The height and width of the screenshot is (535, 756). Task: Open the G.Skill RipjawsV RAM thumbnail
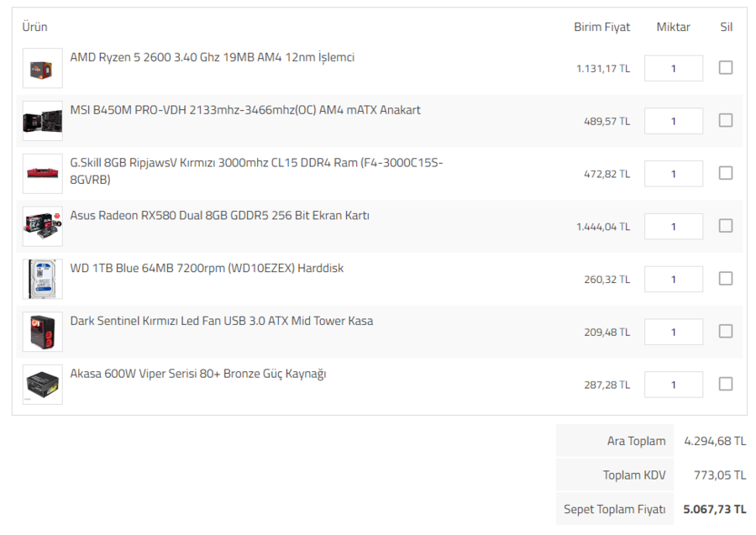[43, 174]
